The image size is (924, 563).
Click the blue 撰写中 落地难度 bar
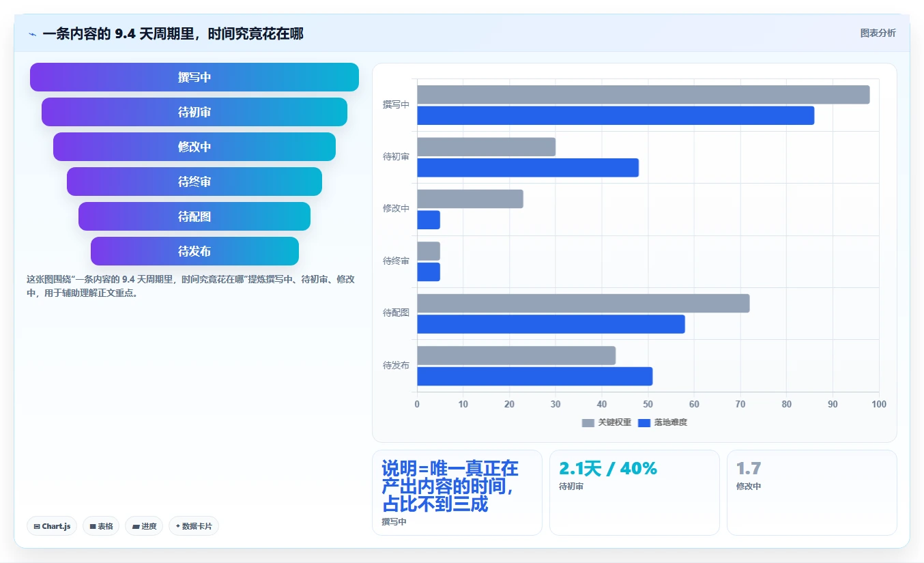(x=616, y=115)
